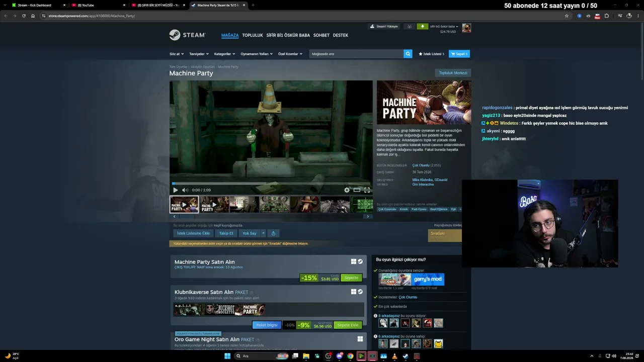
Task: Click Sepete Ekle for Klubnikaverse bundle
Action: [348, 325]
